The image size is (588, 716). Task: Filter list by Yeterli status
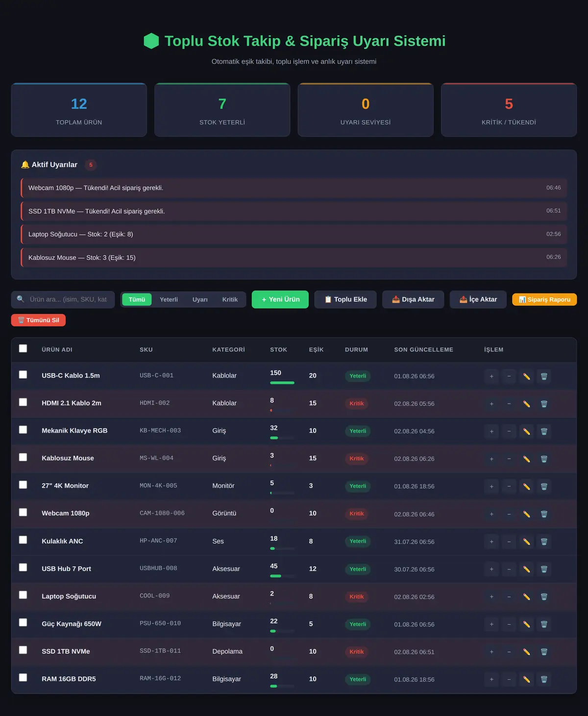click(169, 300)
